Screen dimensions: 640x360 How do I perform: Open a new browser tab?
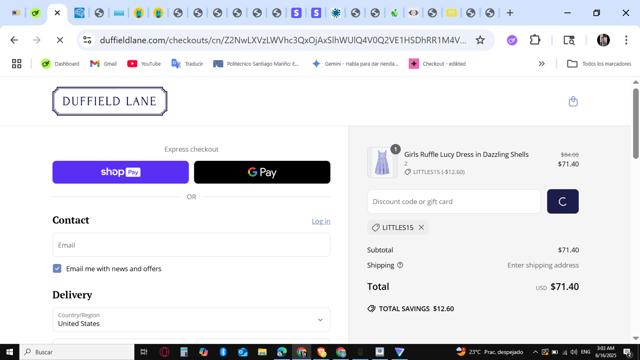point(510,13)
